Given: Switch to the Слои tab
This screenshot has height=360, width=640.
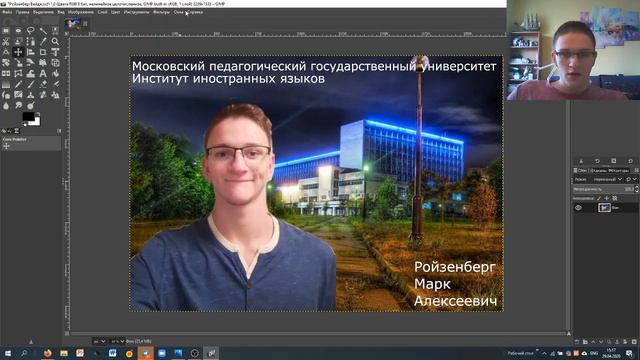Looking at the screenshot, I should (x=580, y=170).
